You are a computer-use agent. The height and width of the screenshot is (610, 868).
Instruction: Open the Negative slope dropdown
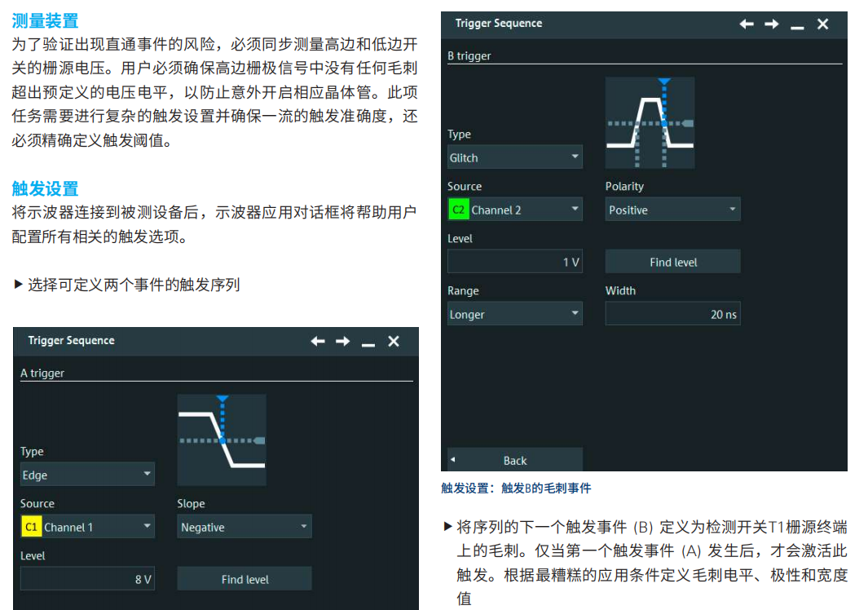click(x=245, y=527)
